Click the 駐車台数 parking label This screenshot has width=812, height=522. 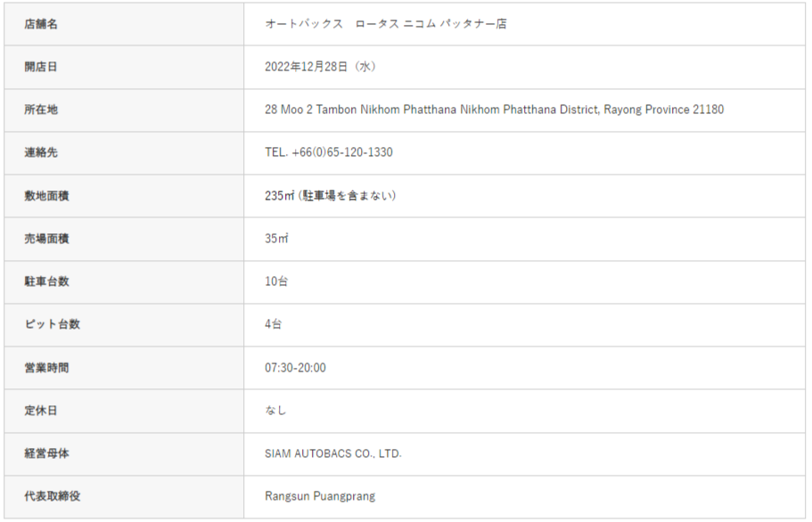46,281
